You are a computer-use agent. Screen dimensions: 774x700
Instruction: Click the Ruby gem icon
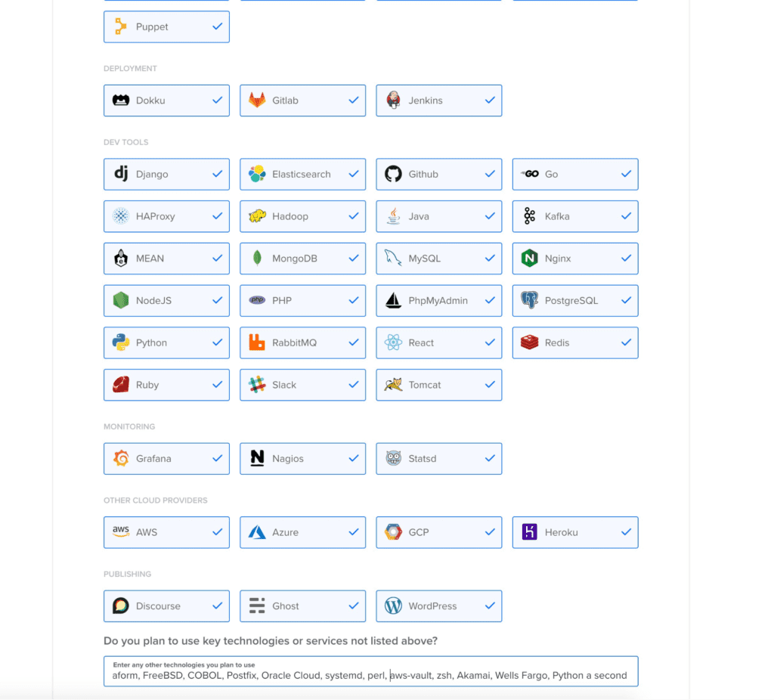click(121, 385)
